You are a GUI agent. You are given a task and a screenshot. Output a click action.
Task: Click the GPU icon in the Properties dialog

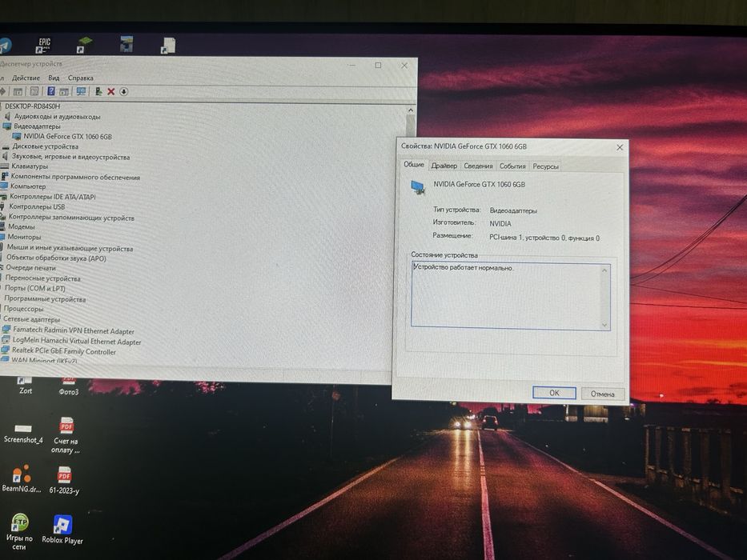(418, 188)
